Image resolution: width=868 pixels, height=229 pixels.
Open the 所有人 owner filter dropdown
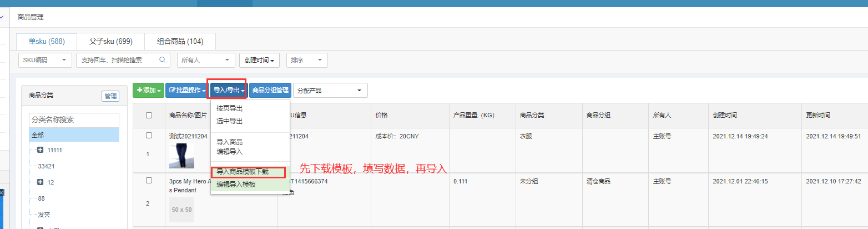click(206, 60)
